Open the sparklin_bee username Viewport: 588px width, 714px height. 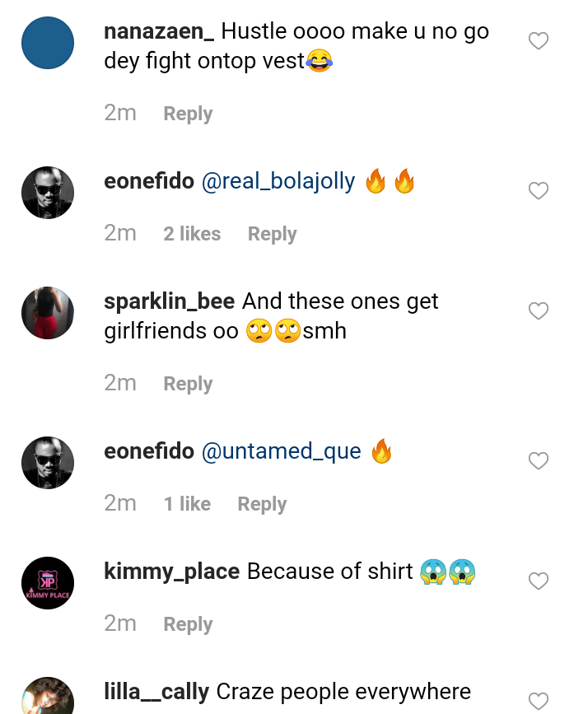(170, 301)
